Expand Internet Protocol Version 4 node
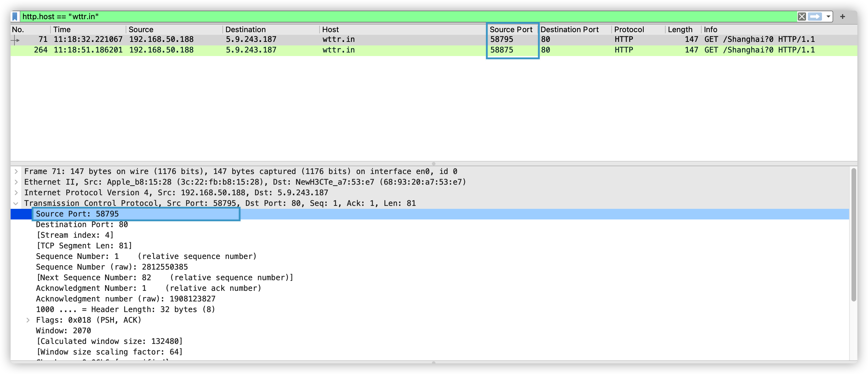868x374 pixels. pyautogui.click(x=16, y=193)
